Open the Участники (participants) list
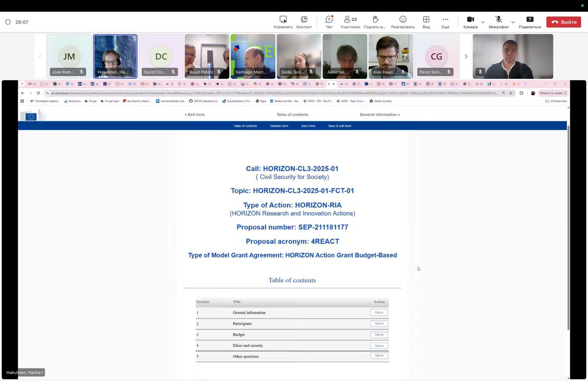Screen dimensions: 588x381 point(349,22)
